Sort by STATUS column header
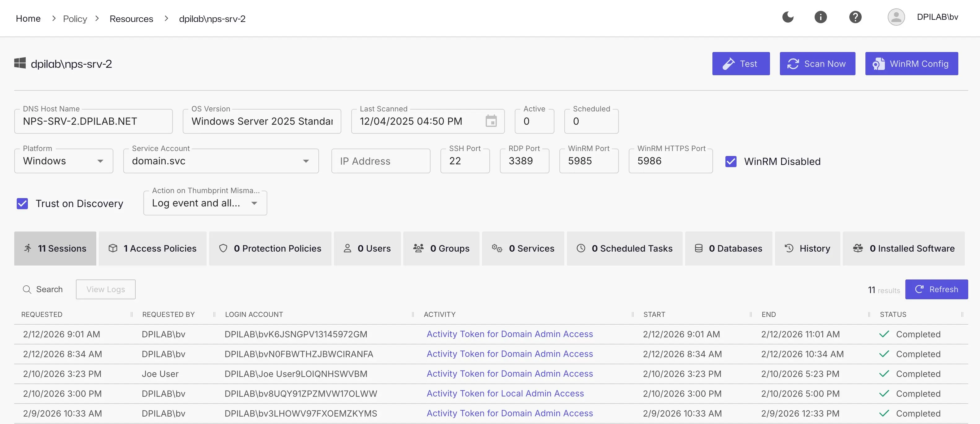This screenshot has height=424, width=980. [x=893, y=314]
